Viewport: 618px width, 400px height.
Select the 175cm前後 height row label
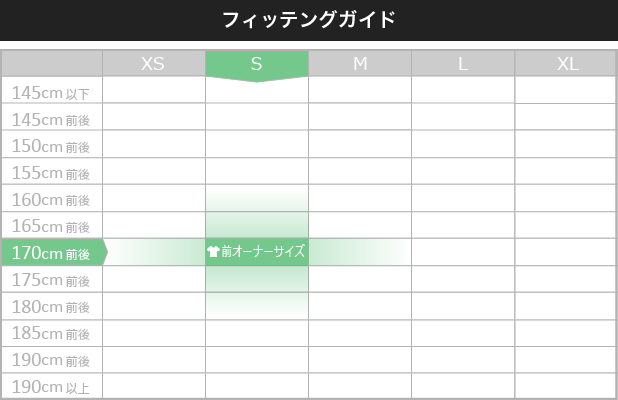coord(52,279)
